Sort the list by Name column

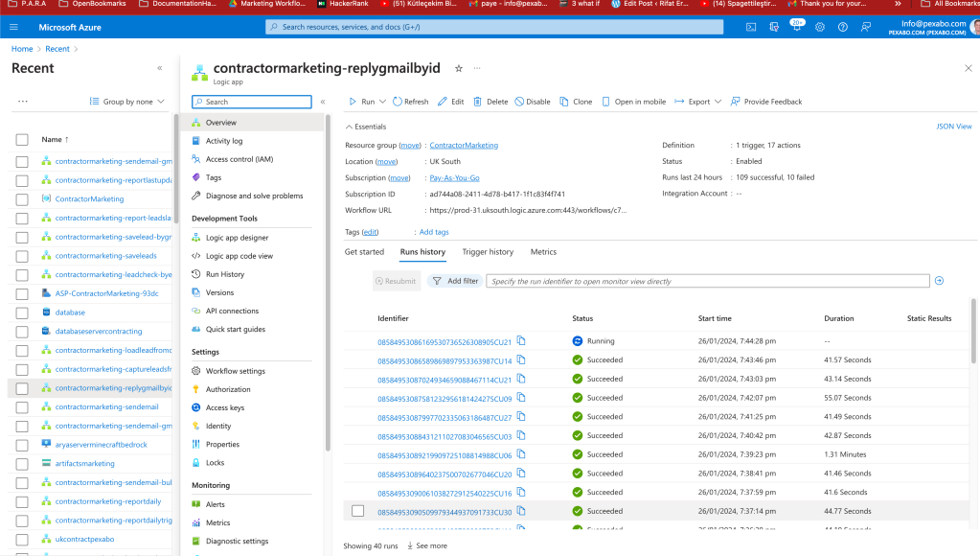55,139
